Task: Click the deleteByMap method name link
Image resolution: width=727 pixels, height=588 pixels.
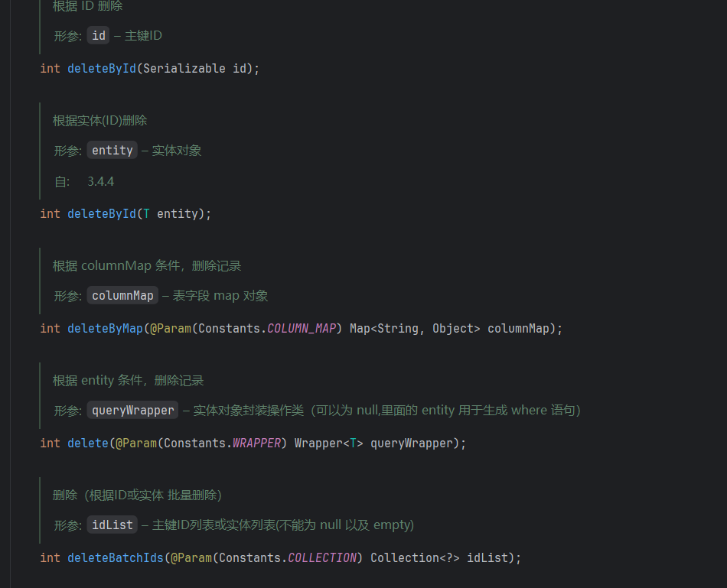Action: pyautogui.click(x=105, y=328)
